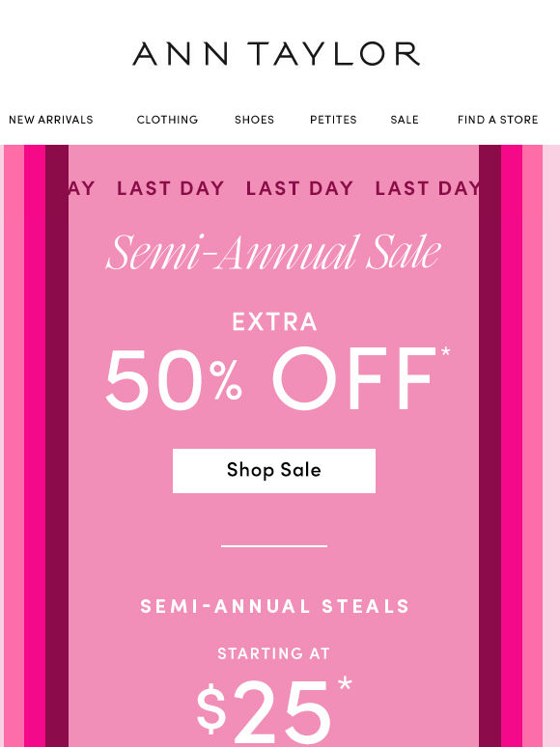Click the dark maroon stripe beside LAST DAY
Viewport: 560px width, 747px height.
(x=490, y=446)
